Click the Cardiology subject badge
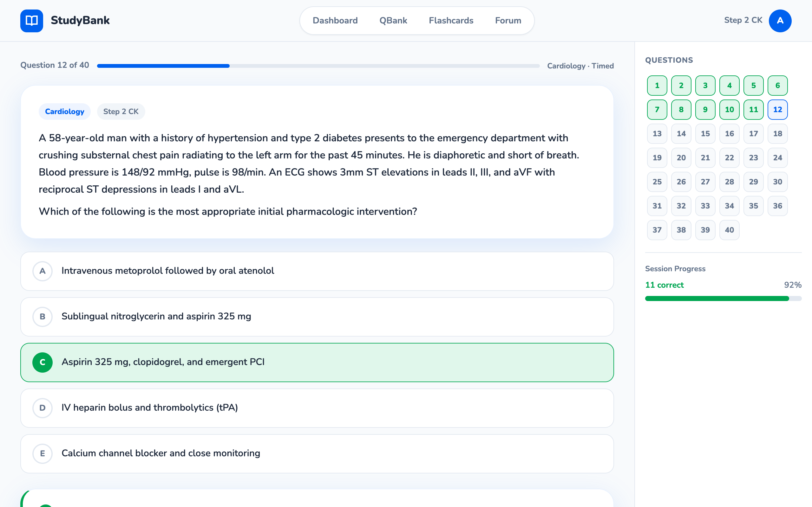The image size is (812, 507). pyautogui.click(x=64, y=111)
